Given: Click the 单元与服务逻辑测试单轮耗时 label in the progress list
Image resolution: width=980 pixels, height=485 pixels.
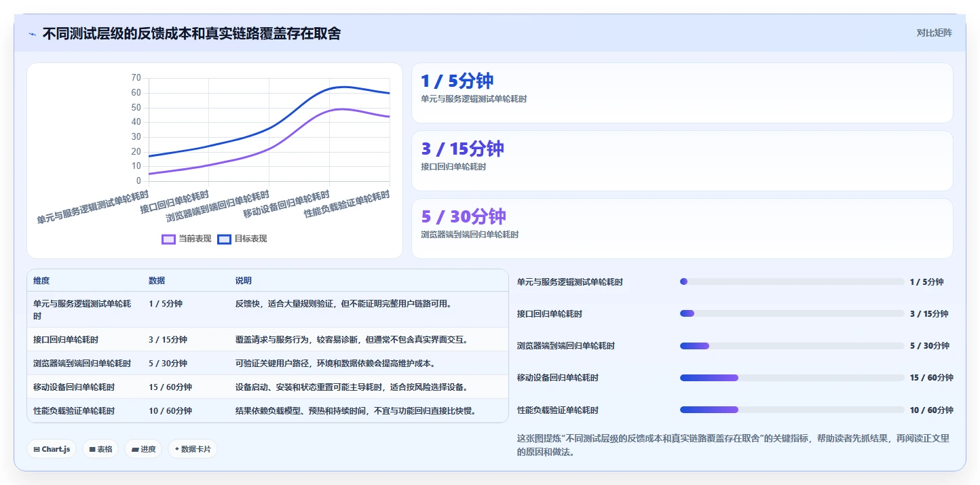Looking at the screenshot, I should tap(570, 282).
